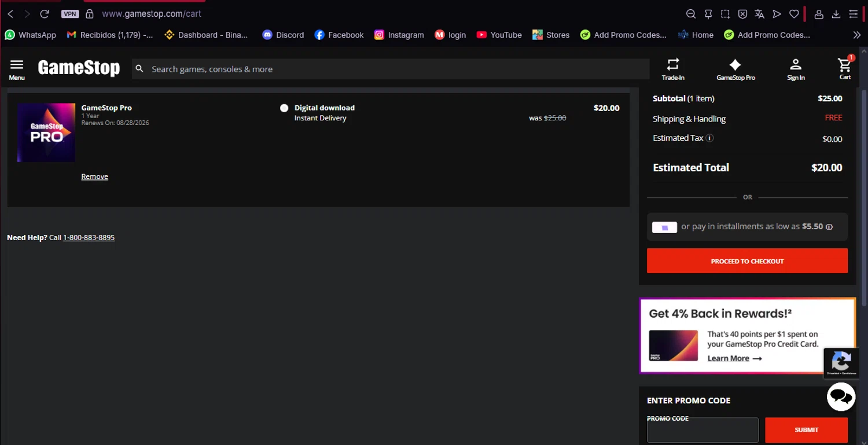Open the Stores bookmark
The image size is (868, 445).
pos(551,35)
